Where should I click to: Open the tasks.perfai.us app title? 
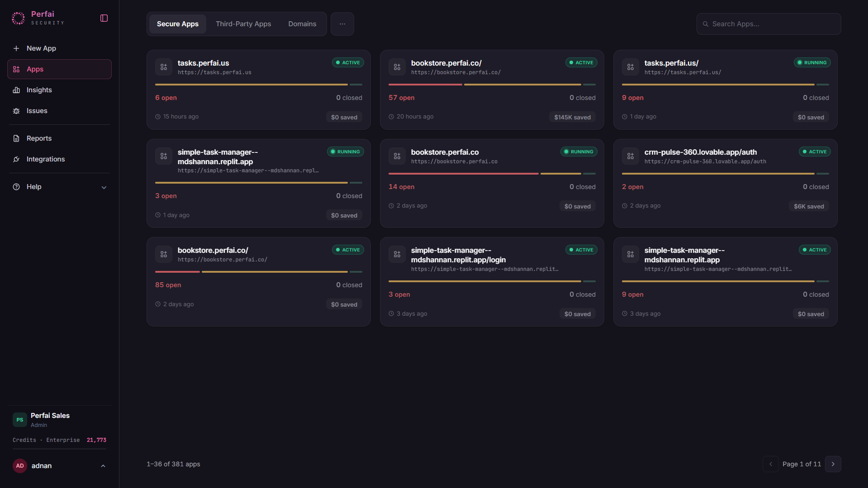tap(203, 63)
